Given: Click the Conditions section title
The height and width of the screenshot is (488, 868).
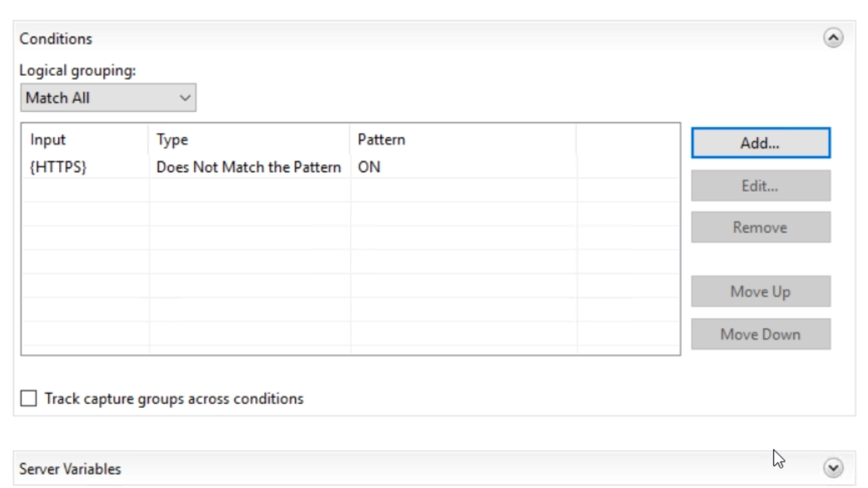Looking at the screenshot, I should click(56, 39).
